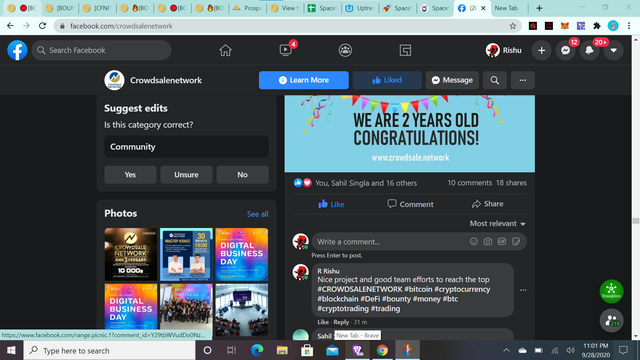This screenshot has width=640, height=360.
Task: Select the Unsure category suggestion button
Action: pos(186,175)
